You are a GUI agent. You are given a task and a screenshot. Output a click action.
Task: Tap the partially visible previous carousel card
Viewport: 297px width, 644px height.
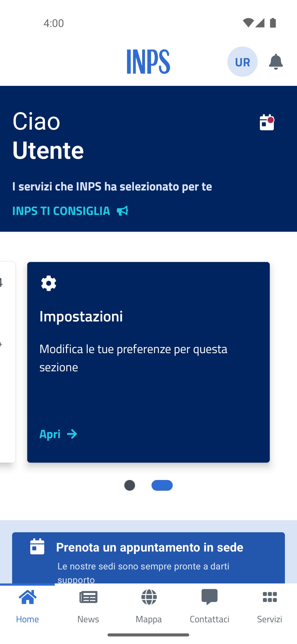point(7,362)
